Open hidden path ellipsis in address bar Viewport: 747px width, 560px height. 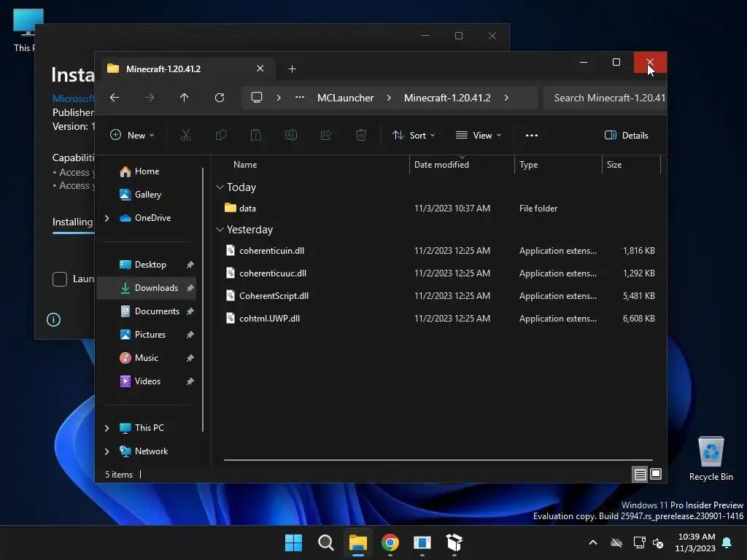click(300, 97)
